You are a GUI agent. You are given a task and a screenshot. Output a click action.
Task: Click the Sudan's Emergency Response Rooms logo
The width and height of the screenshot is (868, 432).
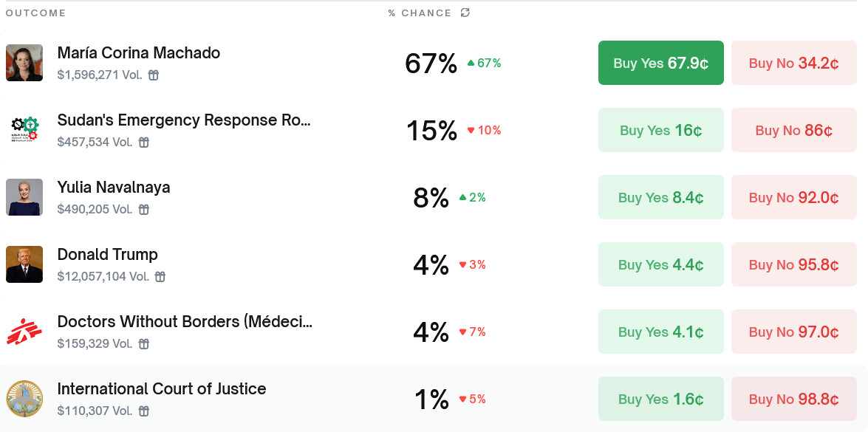pos(24,130)
